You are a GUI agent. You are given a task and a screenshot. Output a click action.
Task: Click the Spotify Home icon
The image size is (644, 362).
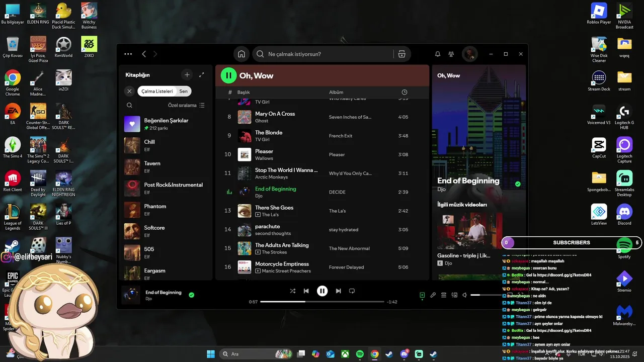(242, 54)
